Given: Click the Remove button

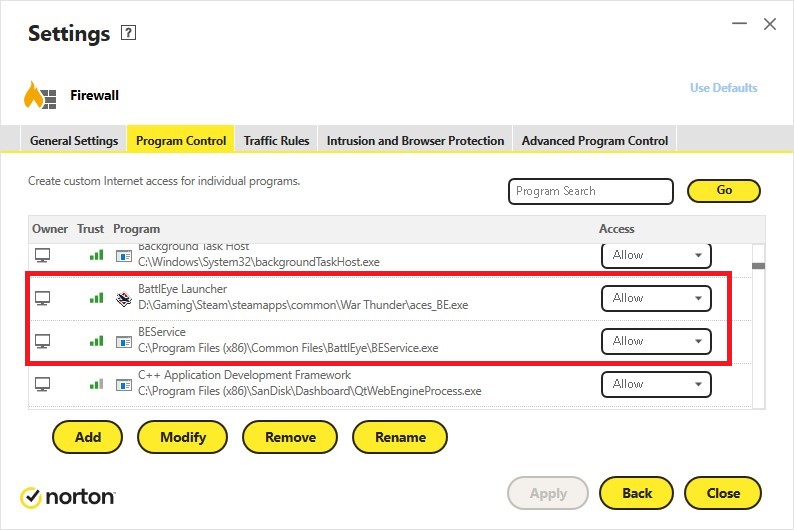Looking at the screenshot, I should (290, 437).
